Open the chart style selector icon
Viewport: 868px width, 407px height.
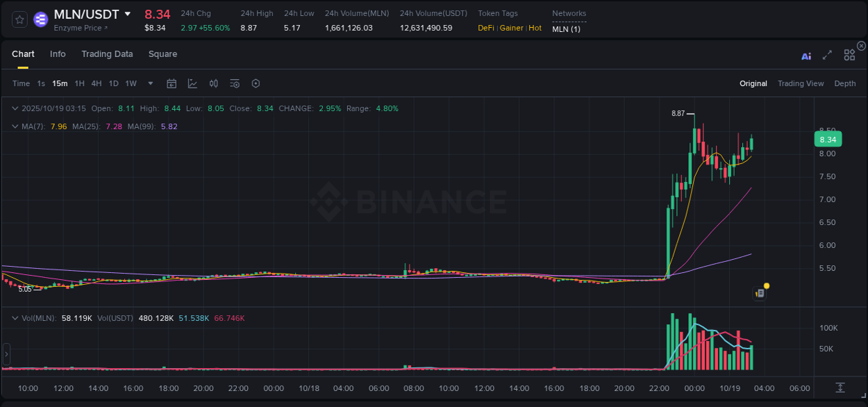191,83
